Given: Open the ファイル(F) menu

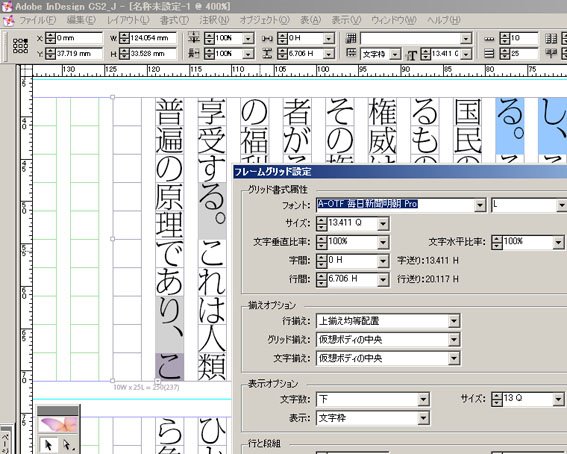Looking at the screenshot, I should 38,20.
